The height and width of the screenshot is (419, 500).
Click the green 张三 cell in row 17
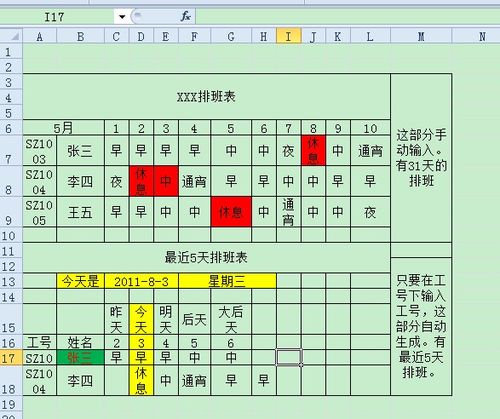pos(80,358)
